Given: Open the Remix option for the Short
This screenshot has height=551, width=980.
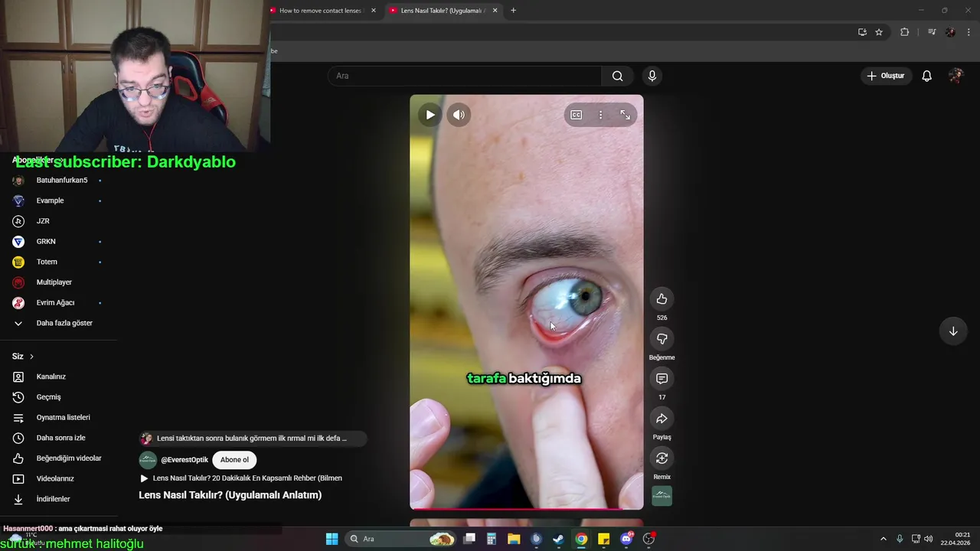Looking at the screenshot, I should pyautogui.click(x=661, y=458).
